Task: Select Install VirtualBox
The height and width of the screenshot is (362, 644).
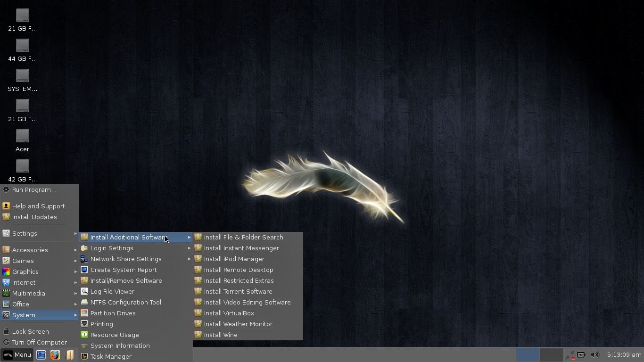Action: (248, 313)
